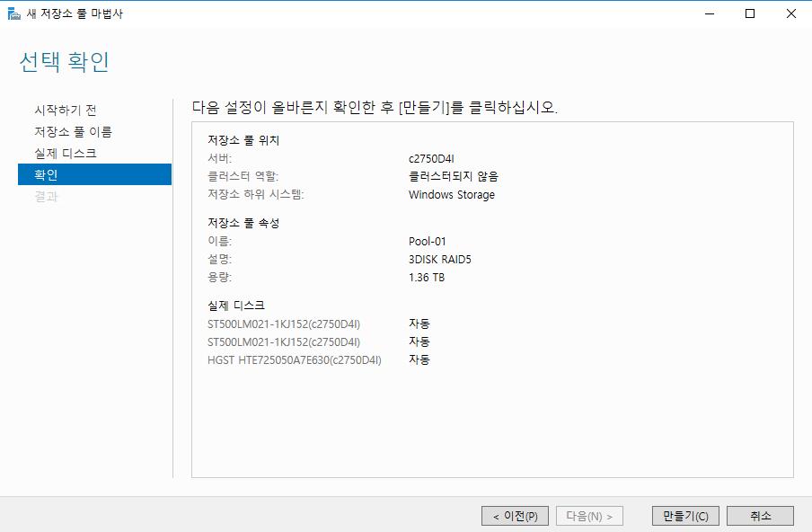812x532 pixels.
Task: Click the 선택 확인 page title
Action: point(64,62)
